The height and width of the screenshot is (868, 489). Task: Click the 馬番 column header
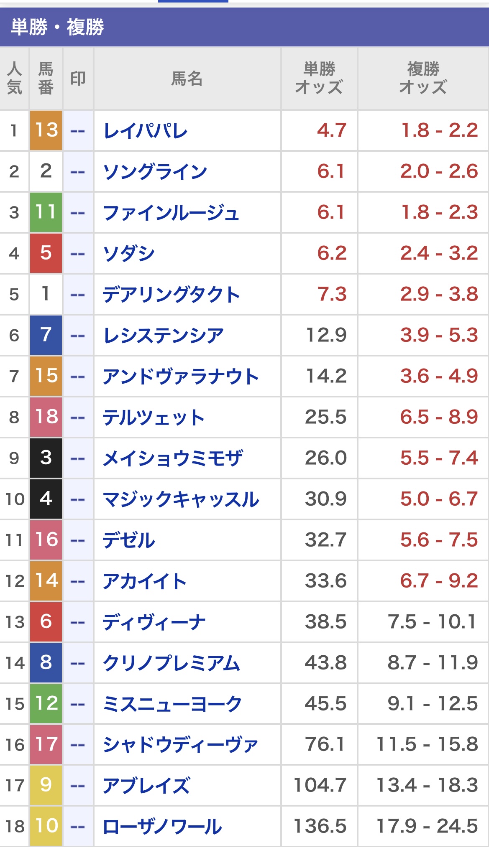46,78
